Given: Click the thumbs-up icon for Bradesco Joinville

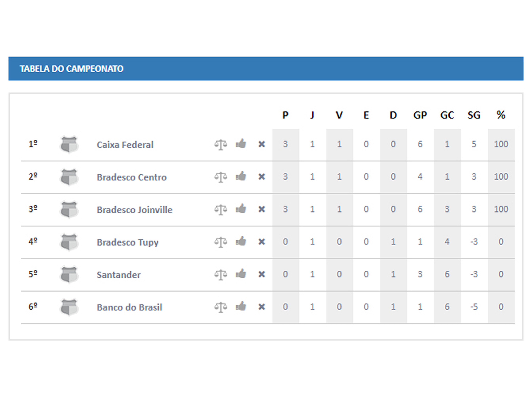Looking at the screenshot, I should coord(241,209).
